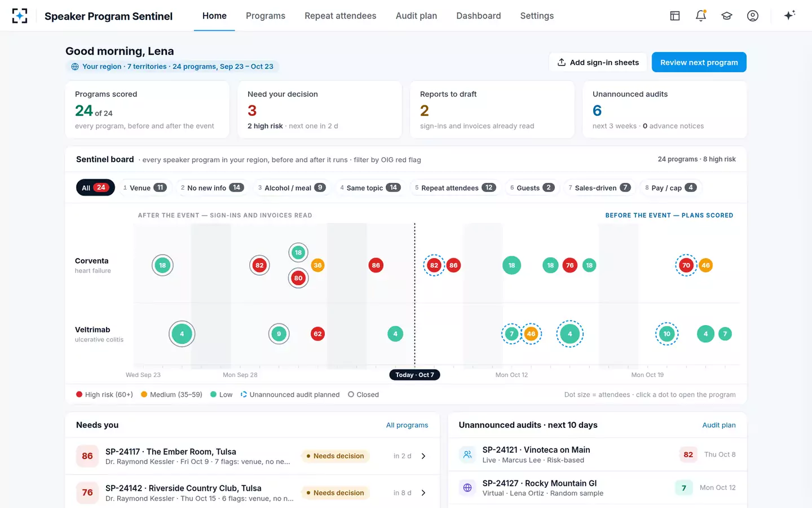Open the dashed red 70 dot for Corventa
The image size is (812, 508).
(686, 265)
